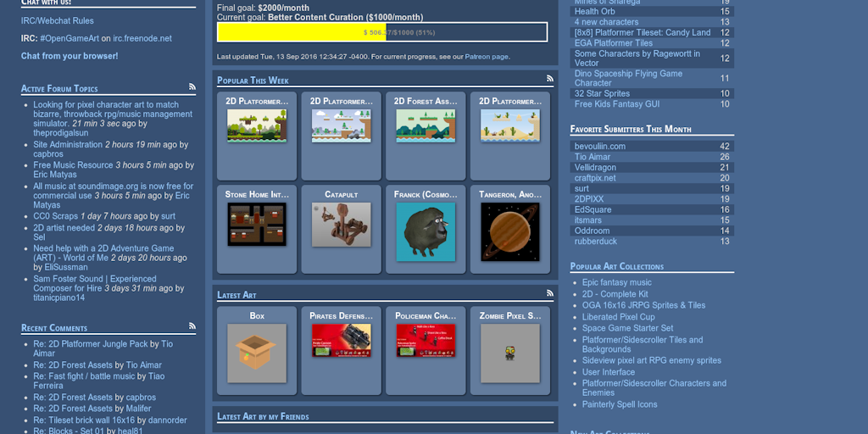Open the desert 2D Platformer thumbnail
Screen dimensions: 868x434
510,125
